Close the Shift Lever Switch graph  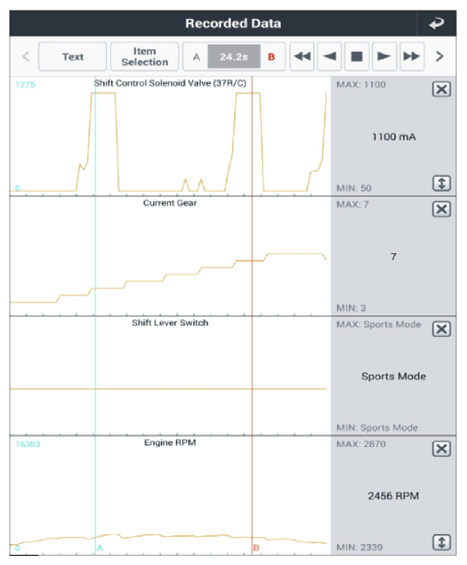pos(441,329)
